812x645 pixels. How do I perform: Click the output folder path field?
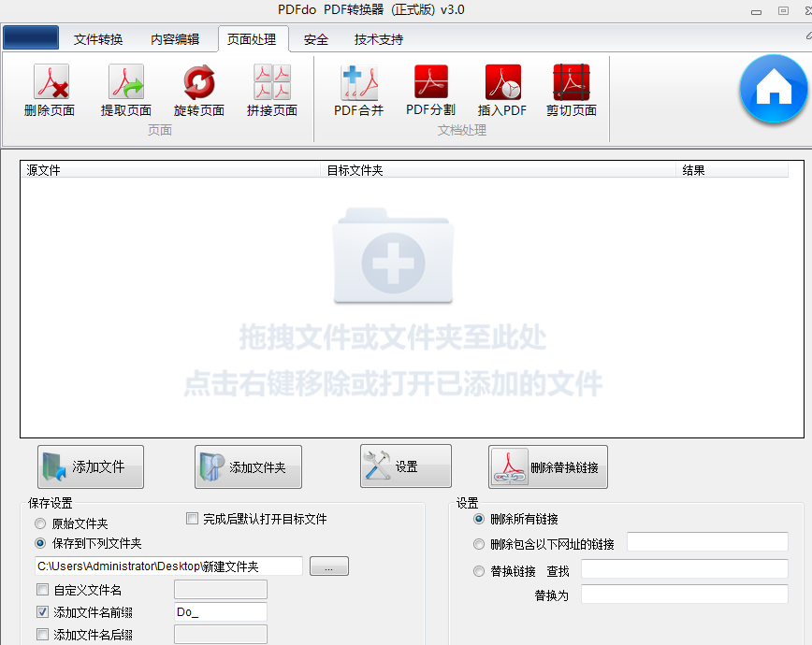click(168, 566)
